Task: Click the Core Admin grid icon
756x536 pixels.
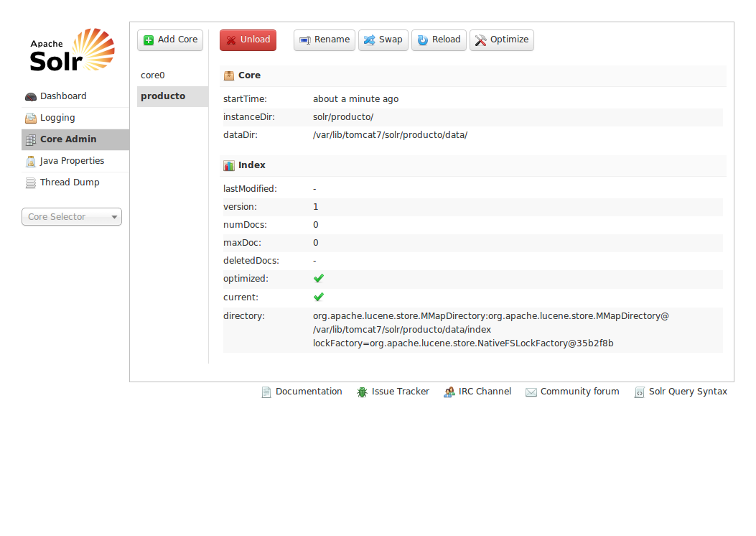Action: click(x=31, y=139)
